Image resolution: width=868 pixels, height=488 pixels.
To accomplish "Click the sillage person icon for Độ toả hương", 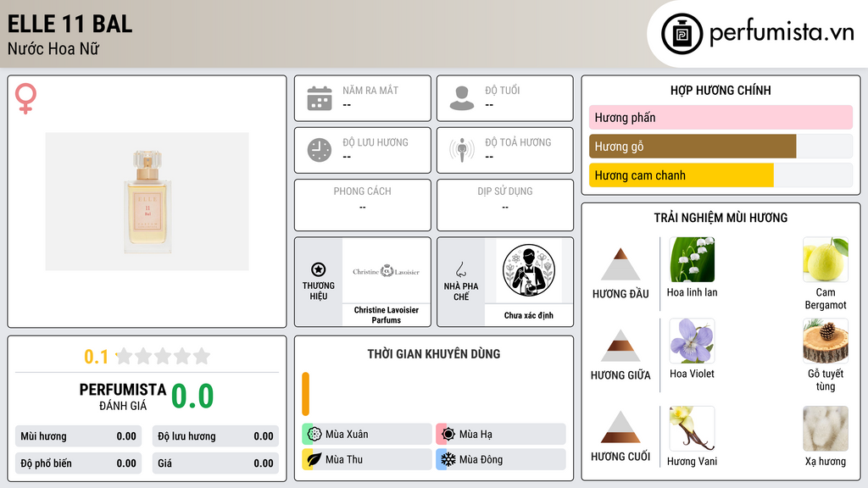I will pyautogui.click(x=462, y=150).
